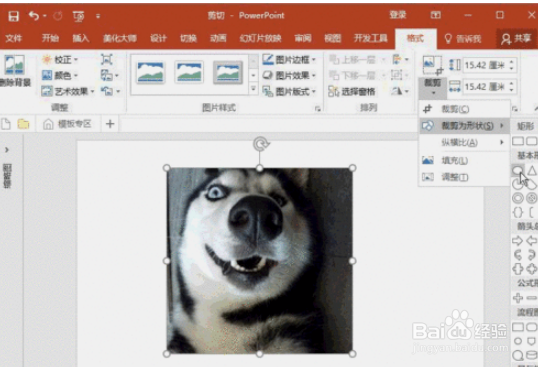
Task: Open the 图片效果 picture effects dropdown
Action: (290, 75)
